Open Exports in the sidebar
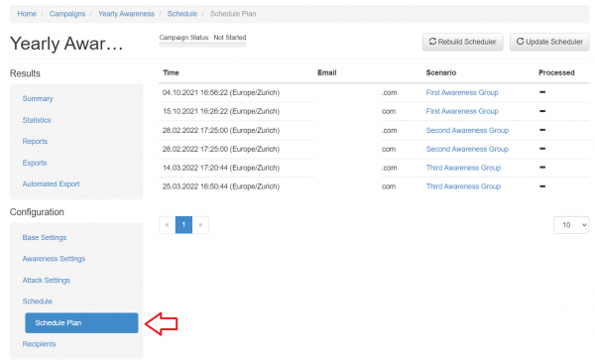 click(35, 163)
